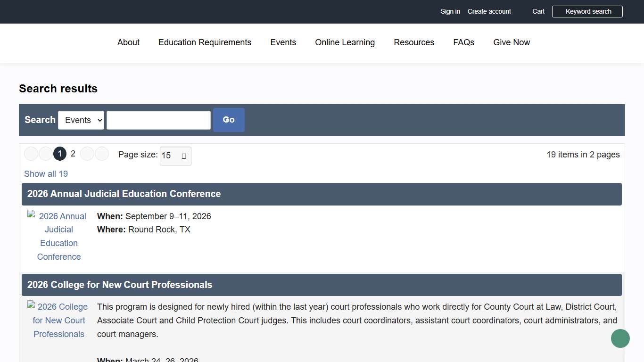Open the Page size selector
The width and height of the screenshot is (644, 362).
172,156
